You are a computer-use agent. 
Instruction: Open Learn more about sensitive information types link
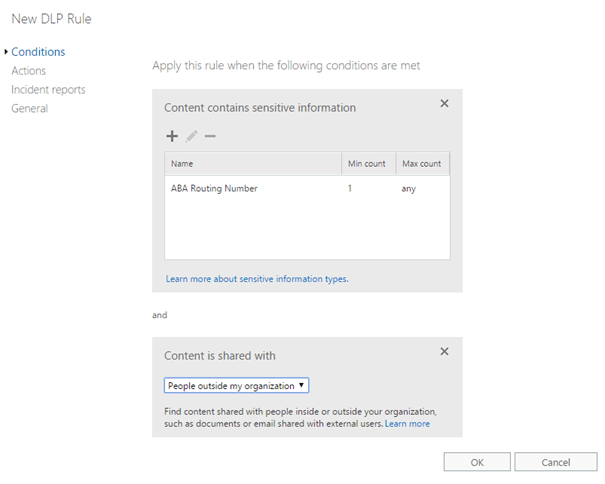pos(256,278)
